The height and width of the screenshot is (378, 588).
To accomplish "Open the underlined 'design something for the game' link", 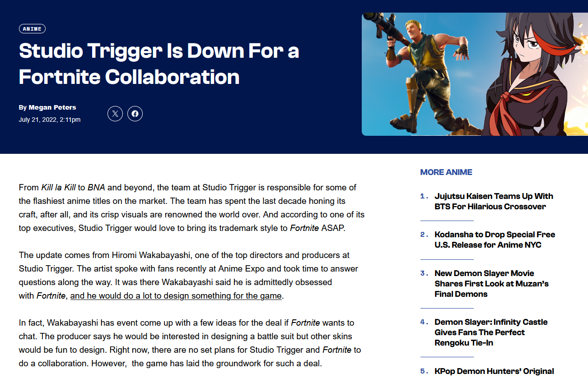I will coord(176,296).
